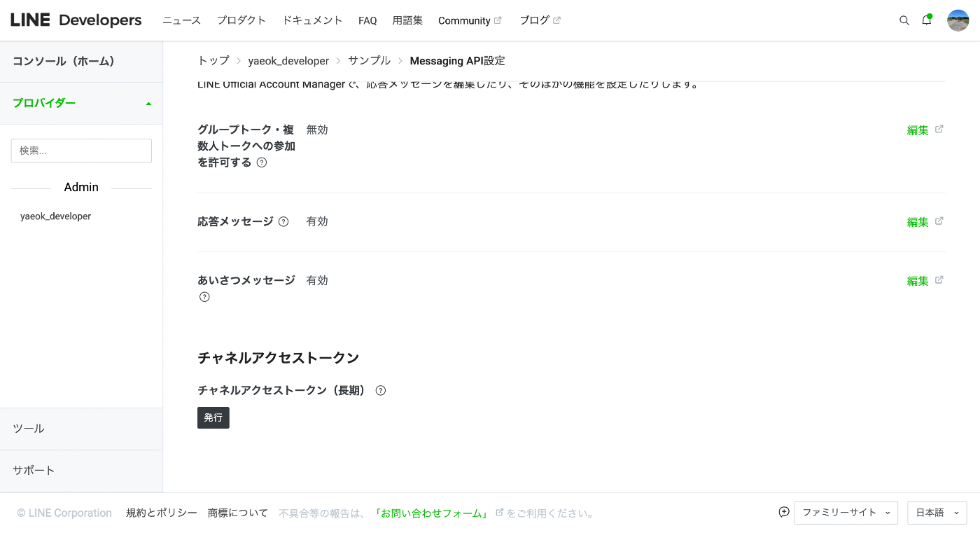The image size is (980, 533).
Task: Open the ファミリーサイト dropdown
Action: coord(846,513)
